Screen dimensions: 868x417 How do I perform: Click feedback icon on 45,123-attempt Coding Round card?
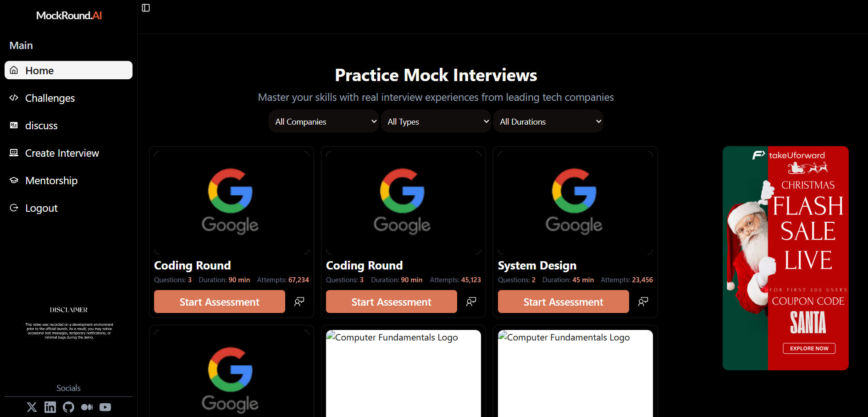(471, 302)
